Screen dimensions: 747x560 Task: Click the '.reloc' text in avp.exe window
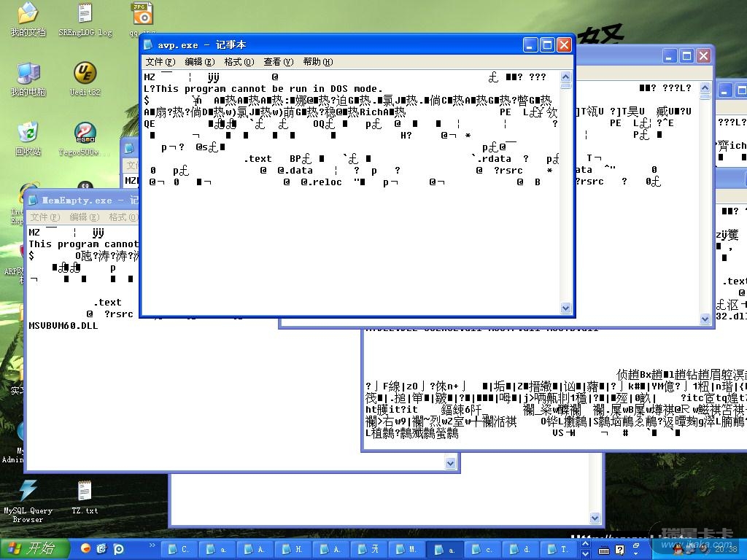(x=324, y=182)
